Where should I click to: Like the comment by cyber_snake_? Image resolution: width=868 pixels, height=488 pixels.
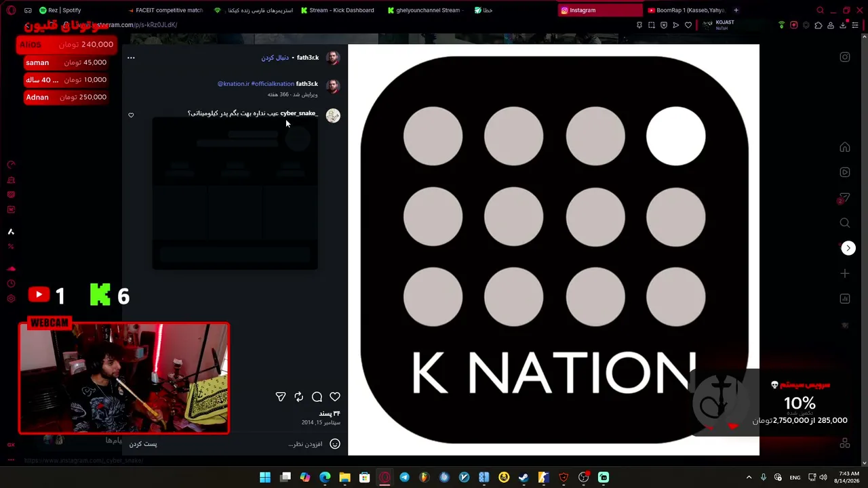(131, 115)
